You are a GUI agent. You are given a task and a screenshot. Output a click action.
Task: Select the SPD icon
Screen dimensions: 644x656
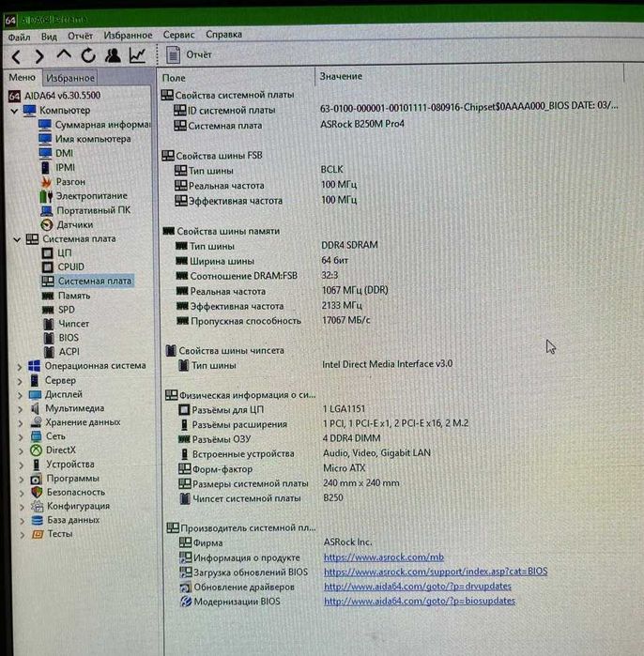(48, 310)
